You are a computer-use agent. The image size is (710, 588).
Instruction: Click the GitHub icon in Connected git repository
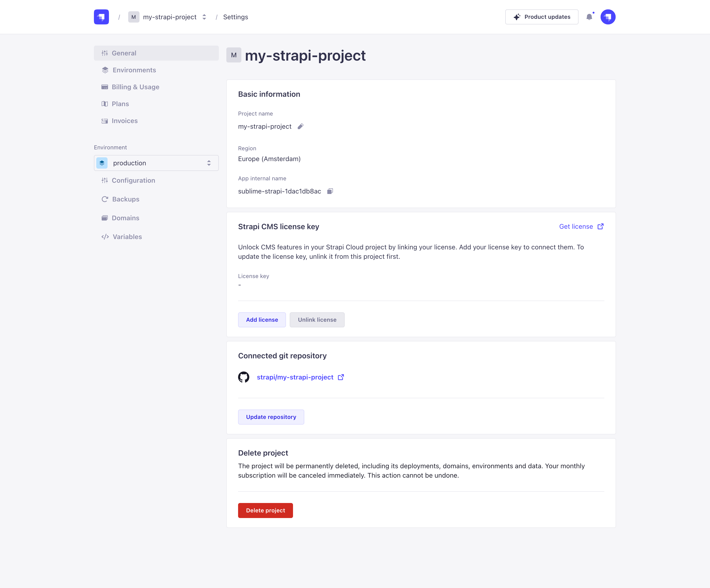pyautogui.click(x=243, y=377)
